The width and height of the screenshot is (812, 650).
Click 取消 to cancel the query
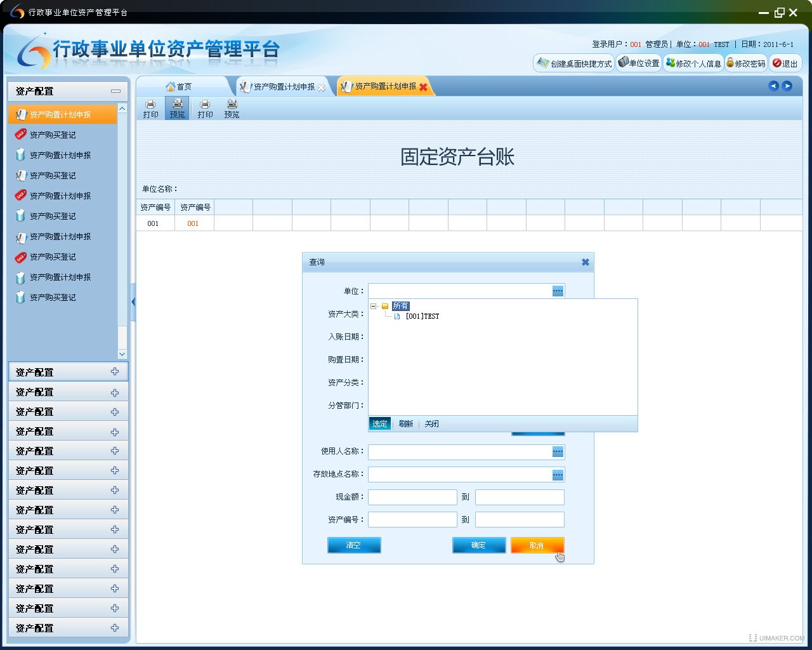click(x=537, y=545)
